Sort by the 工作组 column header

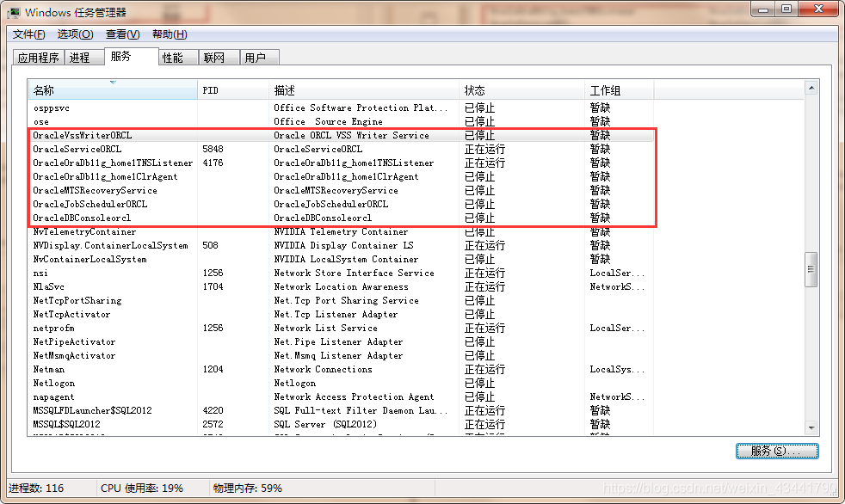pyautogui.click(x=620, y=90)
